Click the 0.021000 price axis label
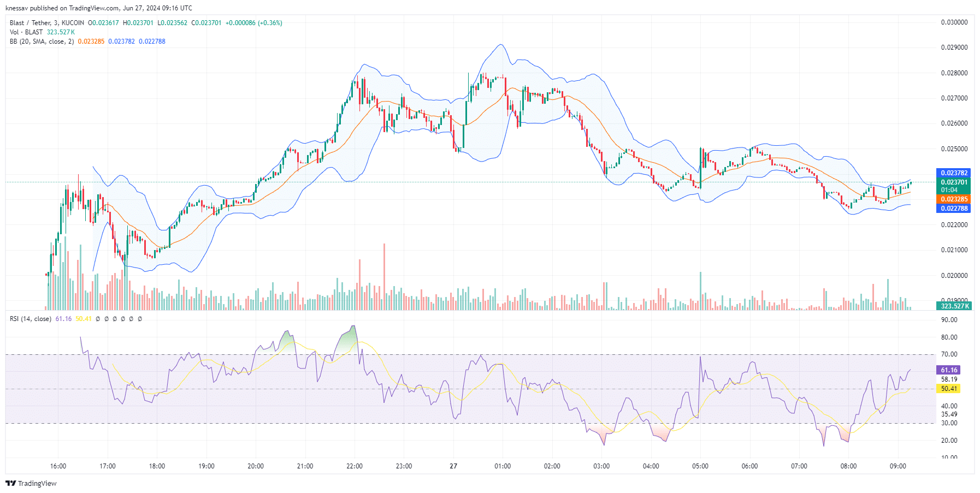Screen dimensions: 980x493 point(954,250)
